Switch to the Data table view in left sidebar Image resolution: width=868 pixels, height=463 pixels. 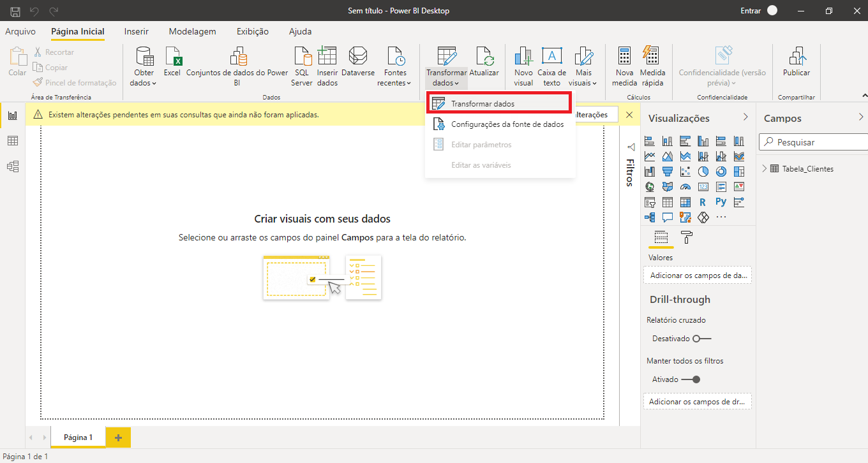pos(12,141)
